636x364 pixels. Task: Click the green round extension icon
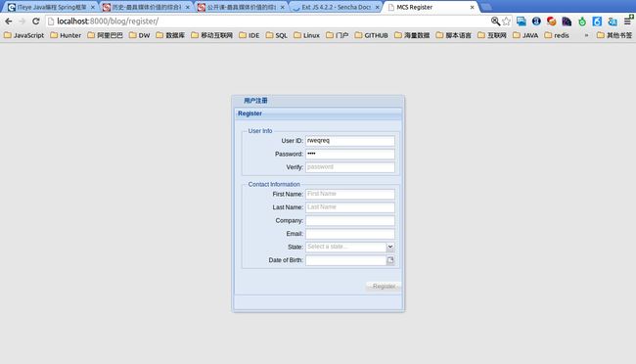[582, 22]
